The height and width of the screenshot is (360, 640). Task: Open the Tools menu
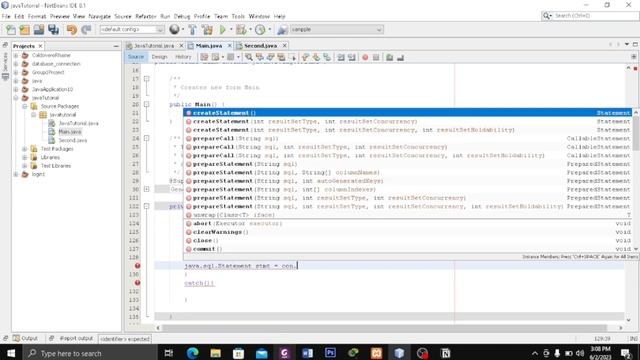pyautogui.click(x=238, y=16)
